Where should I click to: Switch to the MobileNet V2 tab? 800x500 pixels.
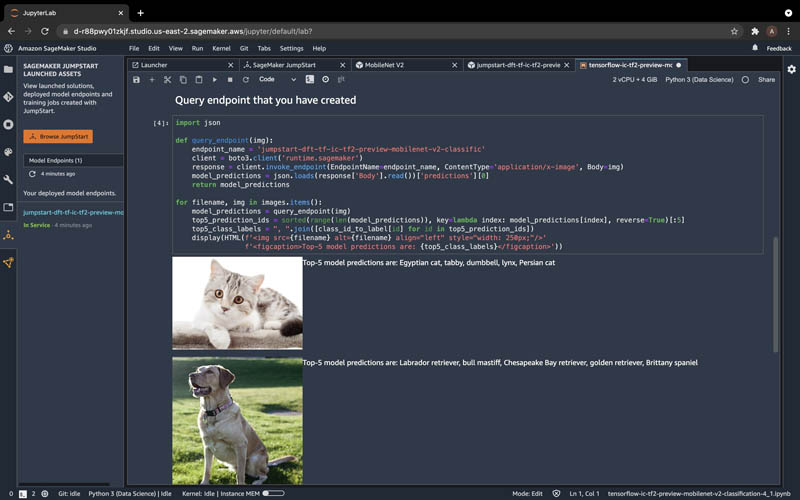407,65
